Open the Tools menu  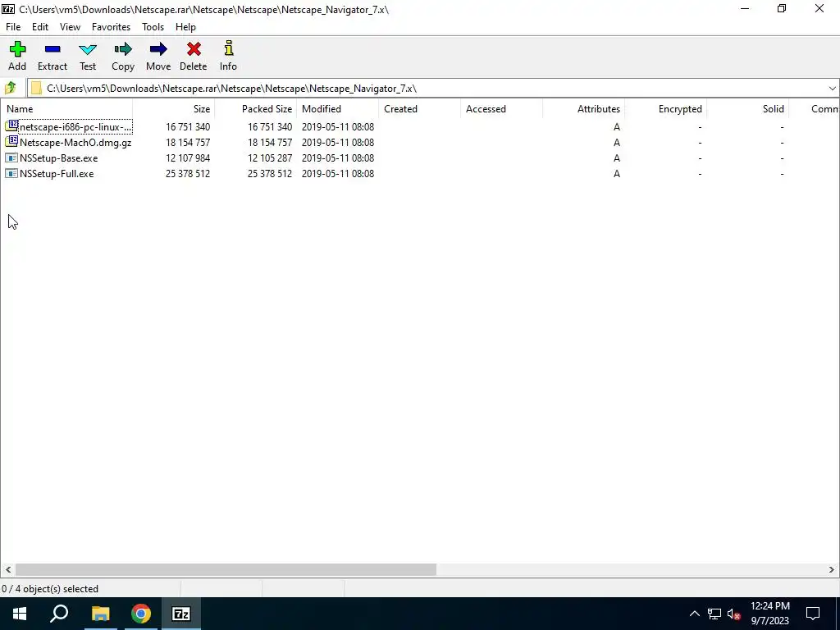153,27
